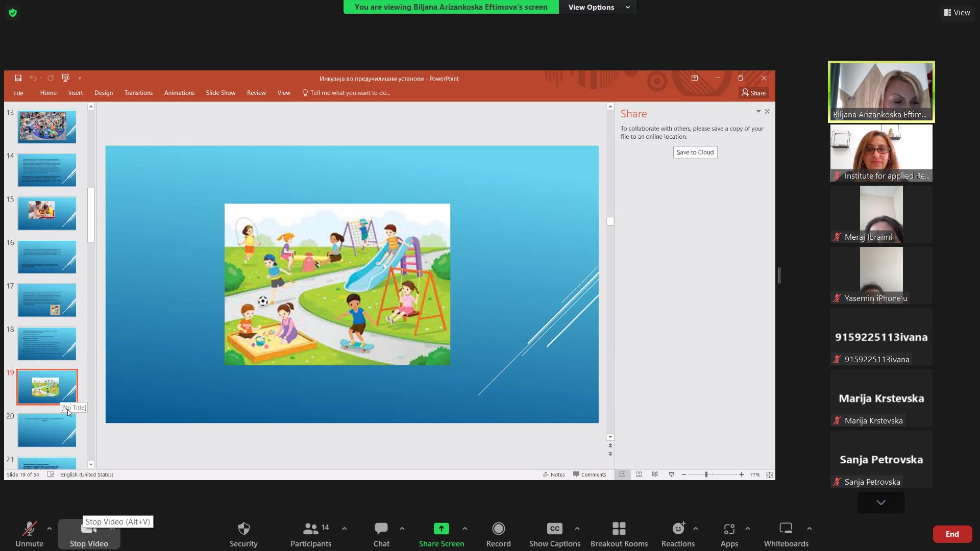
Task: Click the playground image on the slide
Action: (x=337, y=284)
